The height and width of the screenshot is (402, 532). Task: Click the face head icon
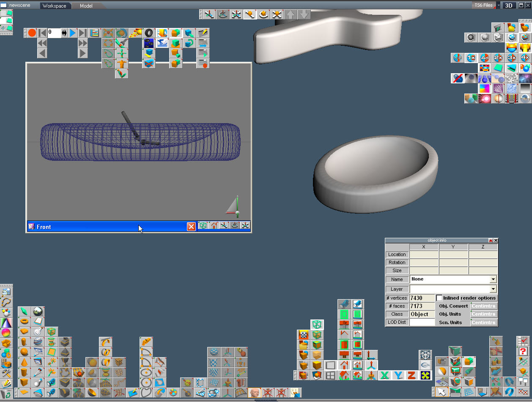coord(255,393)
